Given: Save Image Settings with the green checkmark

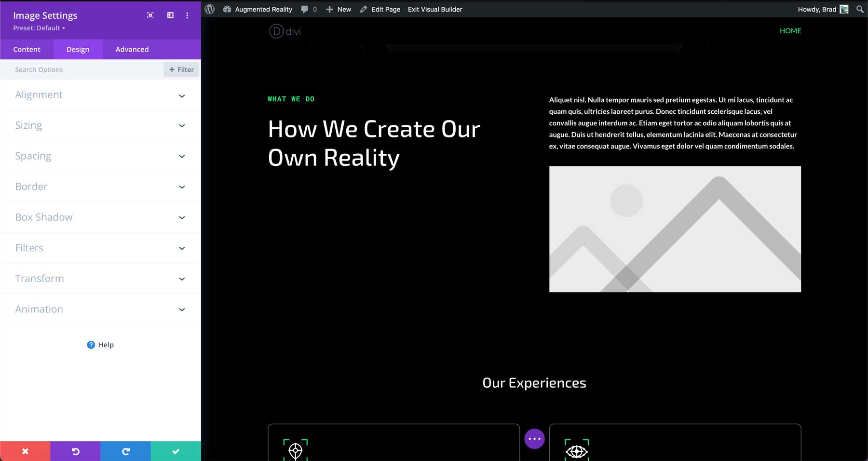Looking at the screenshot, I should pos(176,451).
